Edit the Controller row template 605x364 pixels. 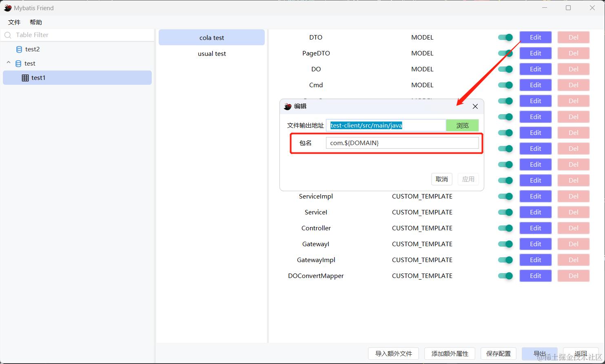click(x=535, y=228)
